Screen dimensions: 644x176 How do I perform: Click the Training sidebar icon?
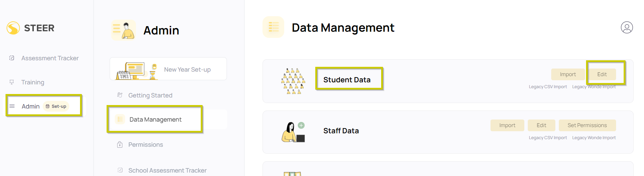point(12,82)
